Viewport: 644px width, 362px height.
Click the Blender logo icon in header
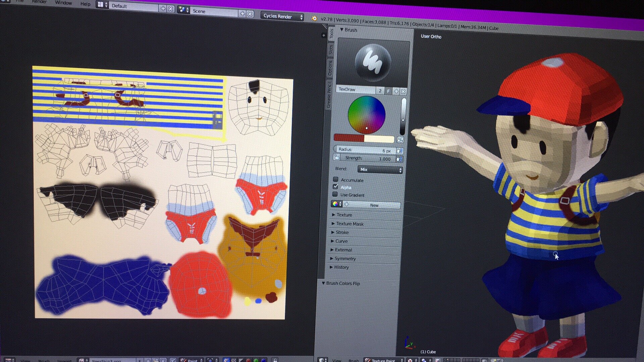coord(314,18)
